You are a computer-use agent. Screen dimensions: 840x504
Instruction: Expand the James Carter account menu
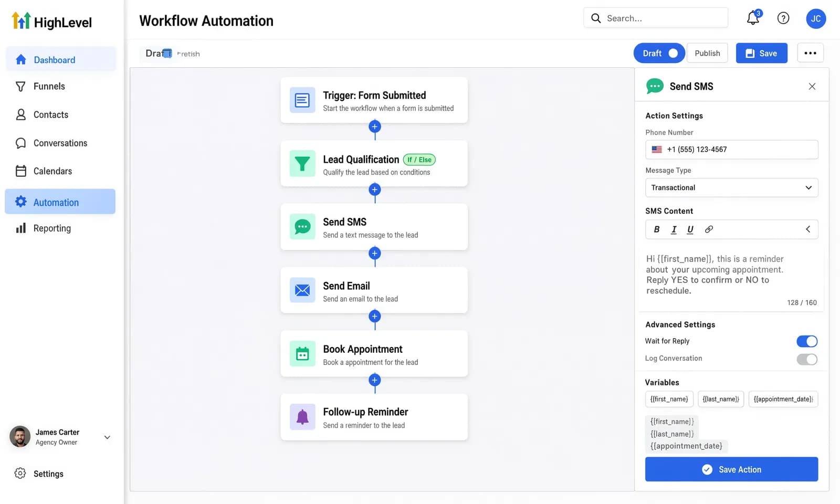[107, 437]
